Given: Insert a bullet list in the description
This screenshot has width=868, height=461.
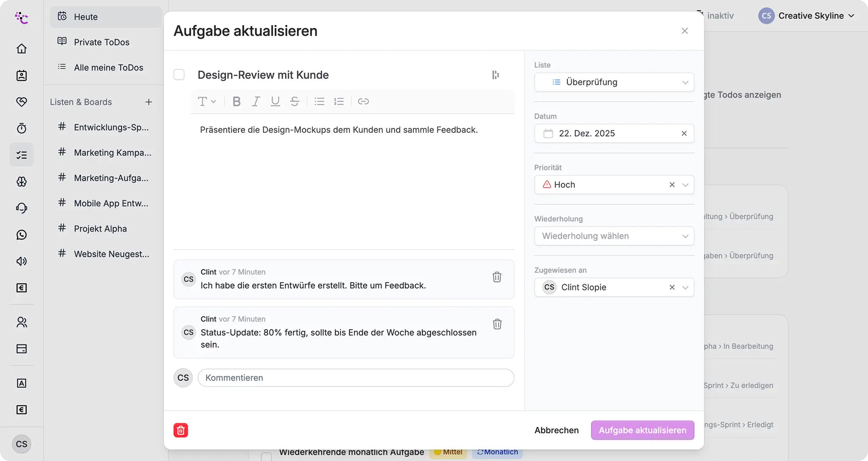Looking at the screenshot, I should [x=319, y=101].
